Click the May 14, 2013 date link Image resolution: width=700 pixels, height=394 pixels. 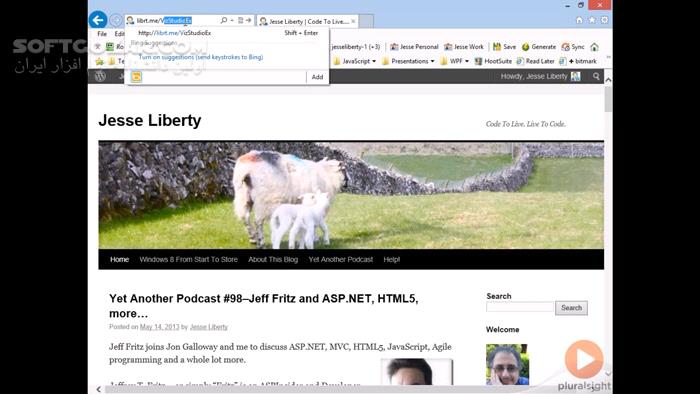pos(159,327)
